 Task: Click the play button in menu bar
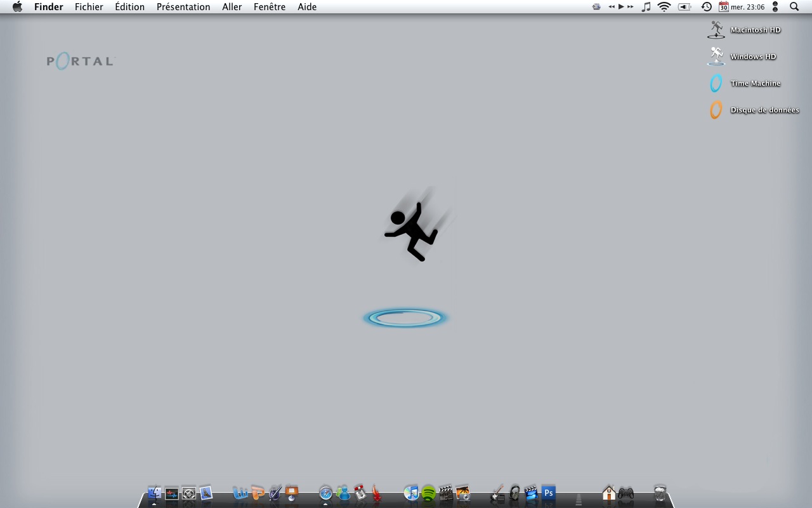[621, 7]
